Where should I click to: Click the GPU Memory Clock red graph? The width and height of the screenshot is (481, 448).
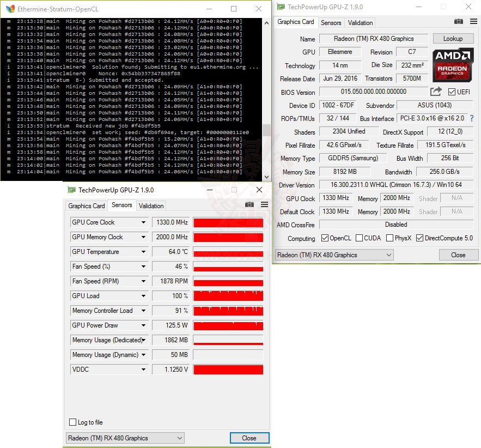(x=228, y=237)
